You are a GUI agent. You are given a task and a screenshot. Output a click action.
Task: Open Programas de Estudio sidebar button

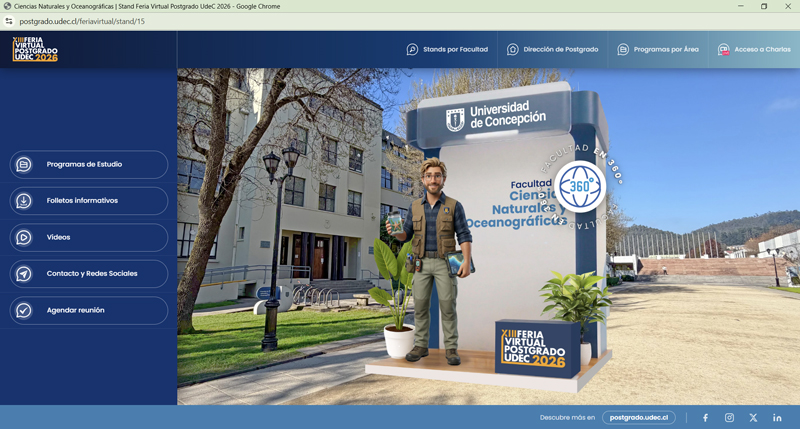click(89, 164)
